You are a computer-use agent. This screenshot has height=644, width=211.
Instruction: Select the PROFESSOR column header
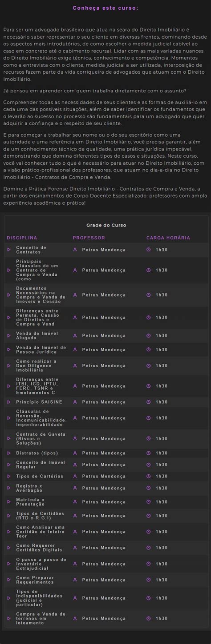click(x=89, y=238)
